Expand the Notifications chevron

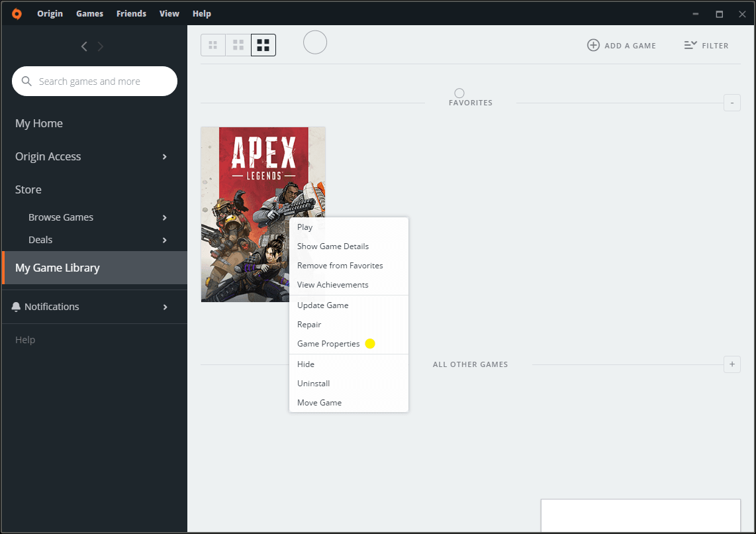click(x=165, y=307)
